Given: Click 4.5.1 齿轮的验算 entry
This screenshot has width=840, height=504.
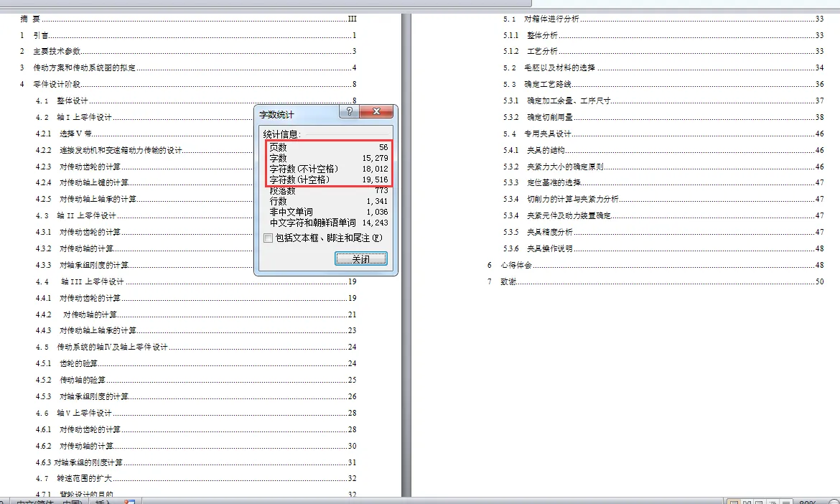Looking at the screenshot, I should 196,364.
